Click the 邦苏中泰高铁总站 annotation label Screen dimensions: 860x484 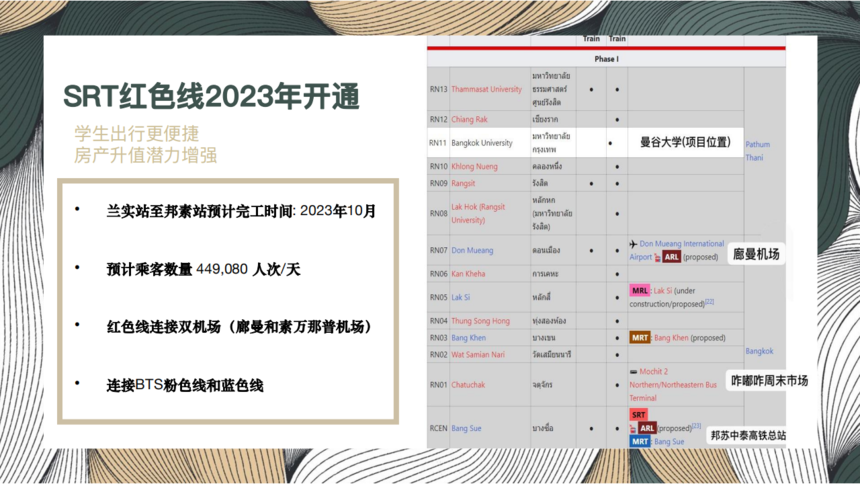coord(749,436)
